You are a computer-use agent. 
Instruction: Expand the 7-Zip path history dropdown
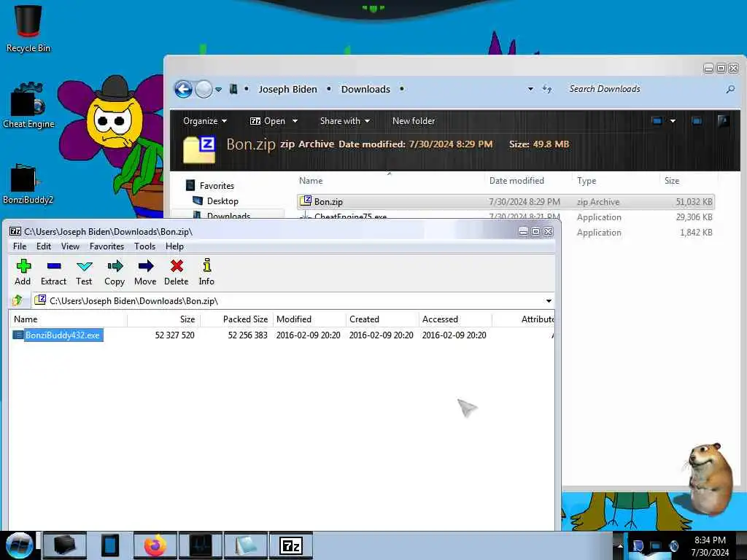tap(549, 301)
